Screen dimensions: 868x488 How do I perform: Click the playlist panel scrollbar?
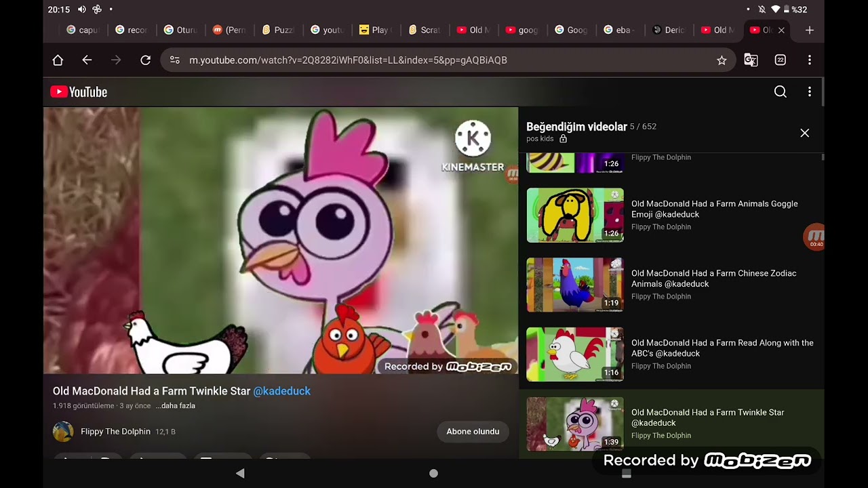point(823,157)
